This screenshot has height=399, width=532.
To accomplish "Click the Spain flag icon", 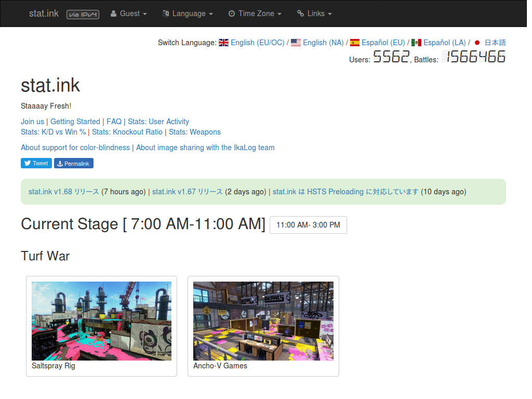I will click(355, 43).
